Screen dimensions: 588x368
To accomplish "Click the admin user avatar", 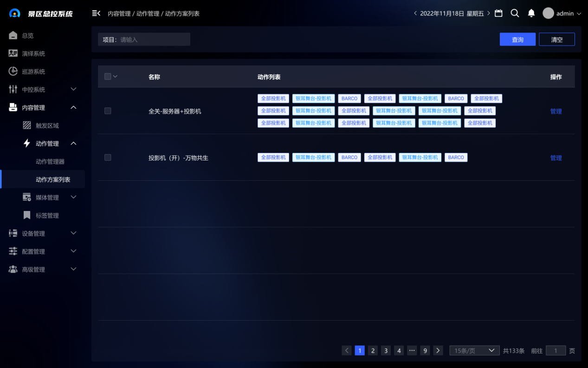I will (548, 13).
